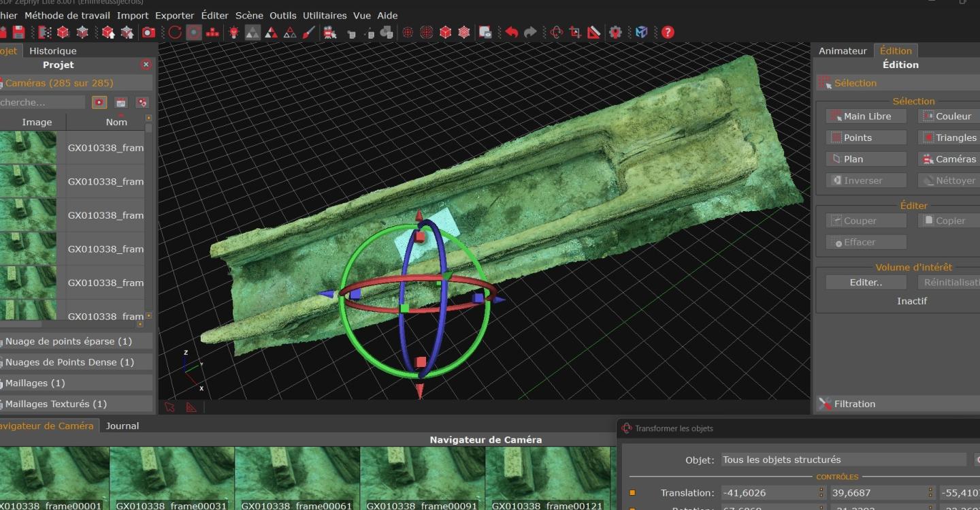Expand Maillages Texturés (1) section

point(76,404)
